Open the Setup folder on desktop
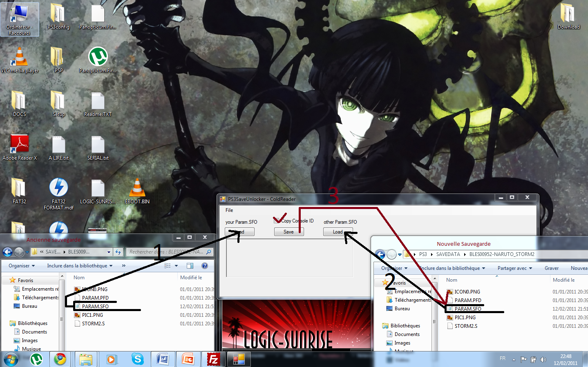The height and width of the screenshot is (367, 588). (58, 104)
